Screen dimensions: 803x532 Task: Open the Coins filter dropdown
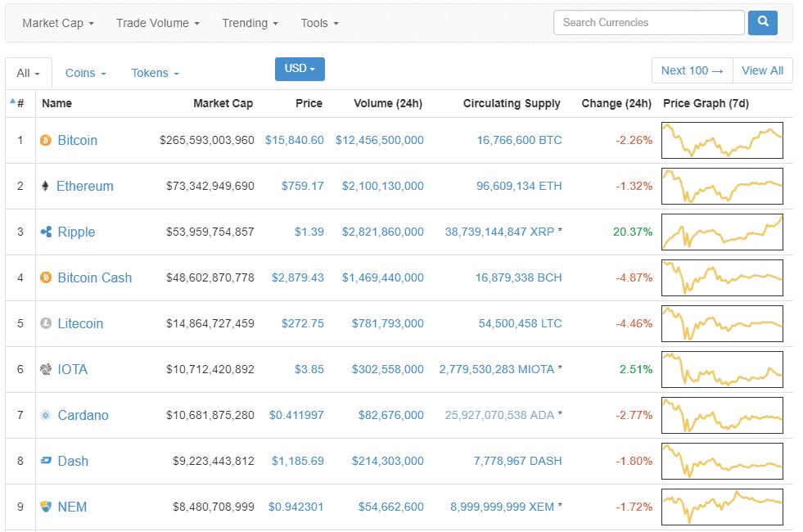coord(85,73)
